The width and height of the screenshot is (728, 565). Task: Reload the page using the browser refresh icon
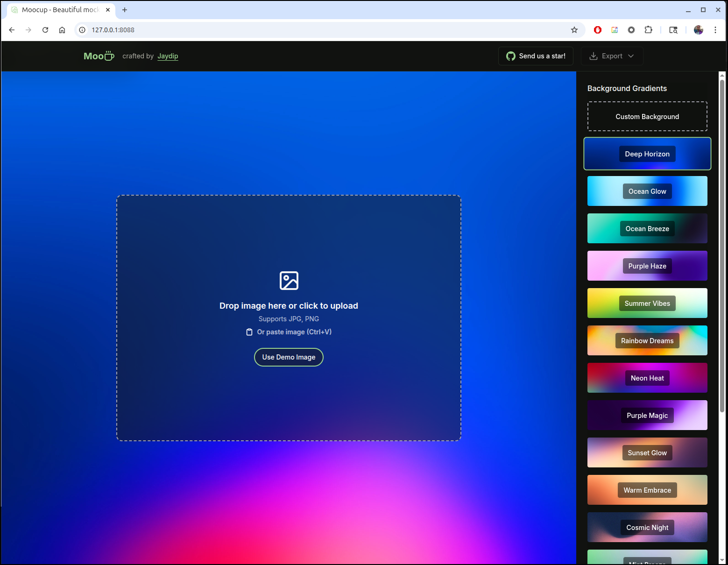click(45, 30)
